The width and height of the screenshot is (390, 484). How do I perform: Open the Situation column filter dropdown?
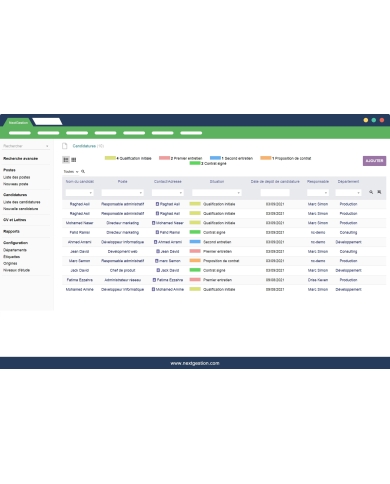pyautogui.click(x=217, y=193)
